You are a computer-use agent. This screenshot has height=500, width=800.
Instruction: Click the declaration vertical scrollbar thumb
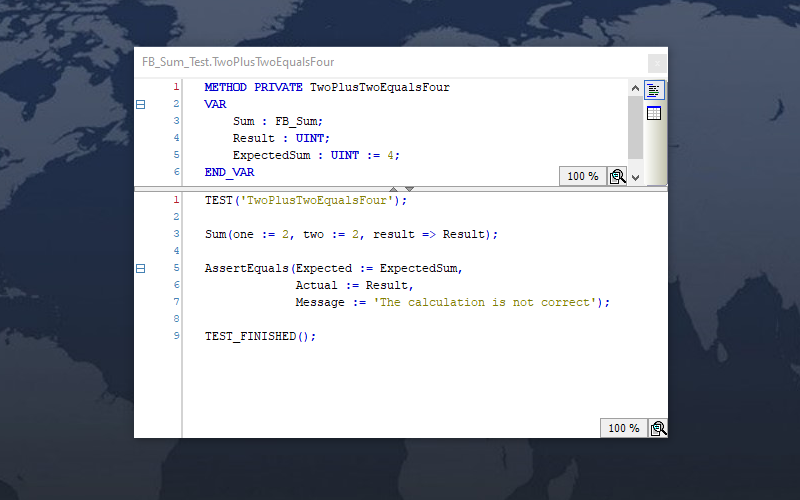[x=635, y=125]
